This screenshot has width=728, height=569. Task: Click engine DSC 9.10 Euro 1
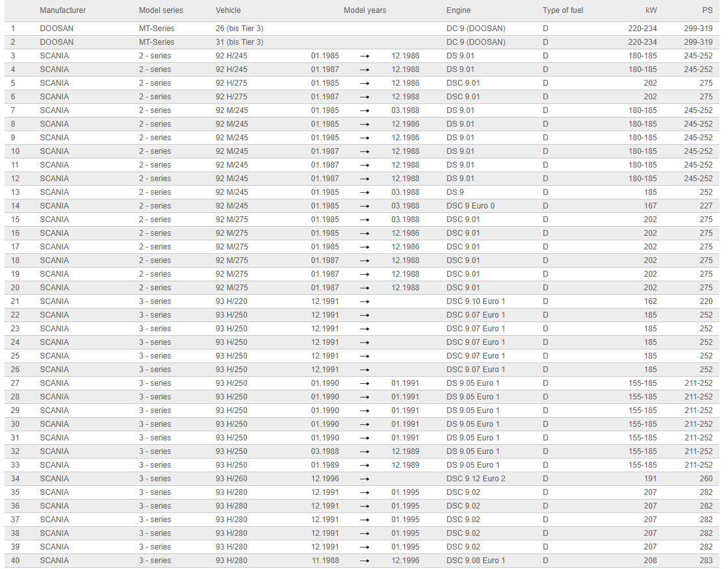[x=475, y=301]
